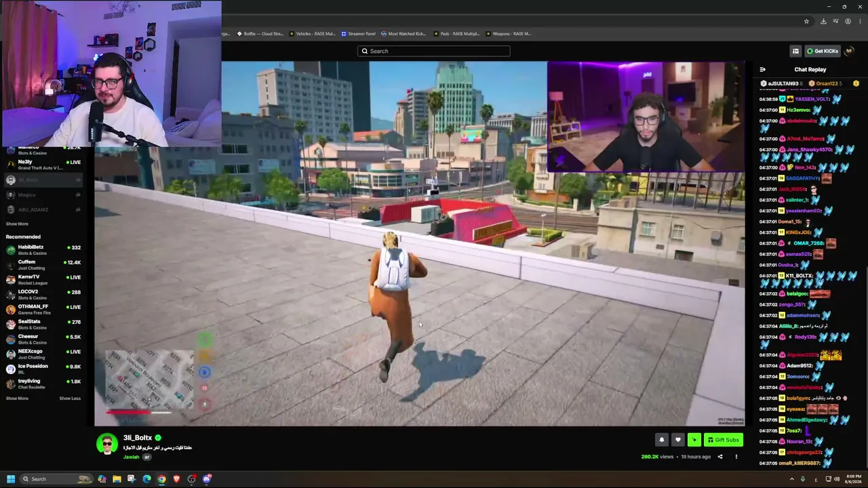
Task: Collapse recommended list with Show Less
Action: pyautogui.click(x=70, y=399)
